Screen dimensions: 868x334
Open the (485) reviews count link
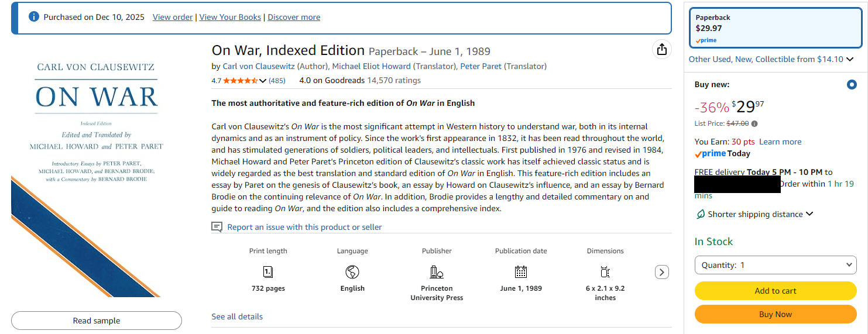click(x=277, y=81)
